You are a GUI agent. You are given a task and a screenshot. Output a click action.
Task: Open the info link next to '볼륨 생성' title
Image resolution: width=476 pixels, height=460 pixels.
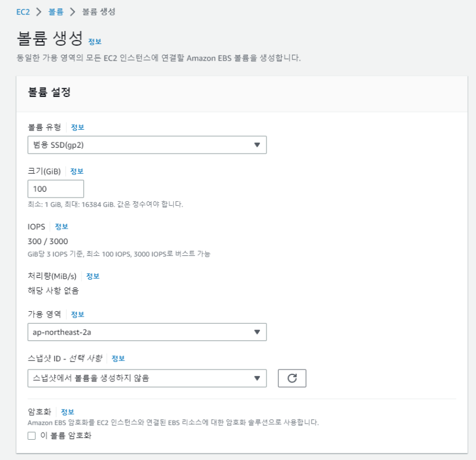[x=95, y=42]
